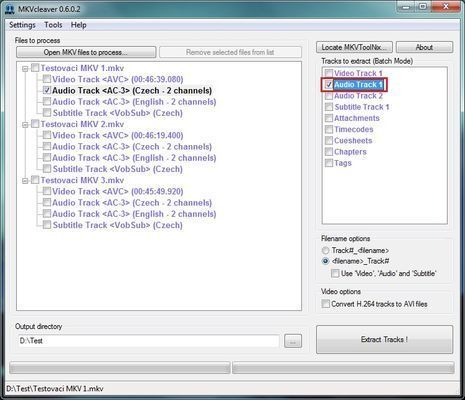
Task: Check the Testovaci MKV 2.mkv file checkbox
Action: 35,124
